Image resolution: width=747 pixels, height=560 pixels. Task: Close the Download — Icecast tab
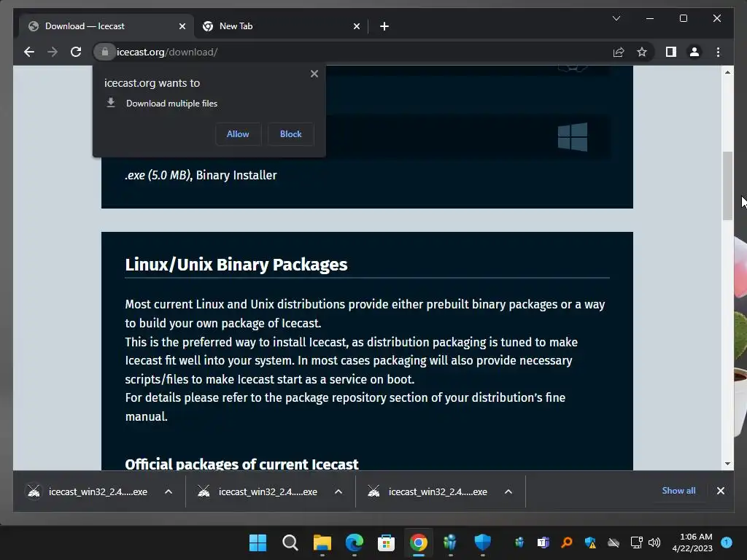click(182, 26)
